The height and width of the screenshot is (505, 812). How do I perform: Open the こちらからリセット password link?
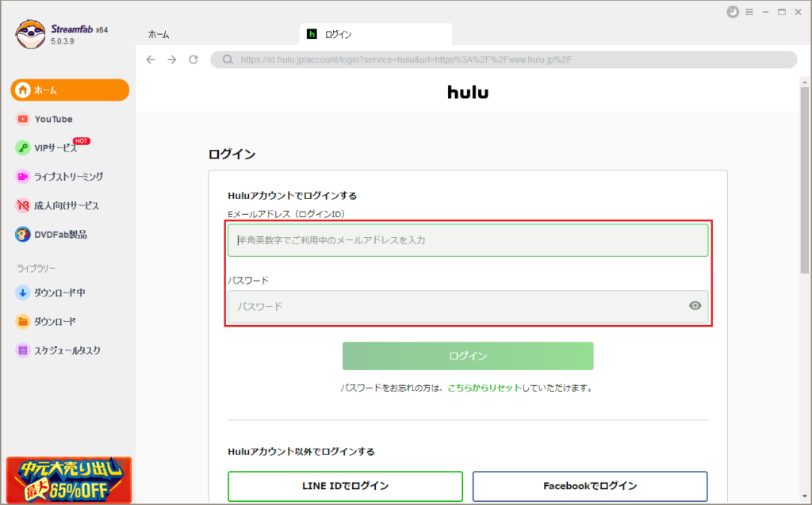[x=485, y=388]
